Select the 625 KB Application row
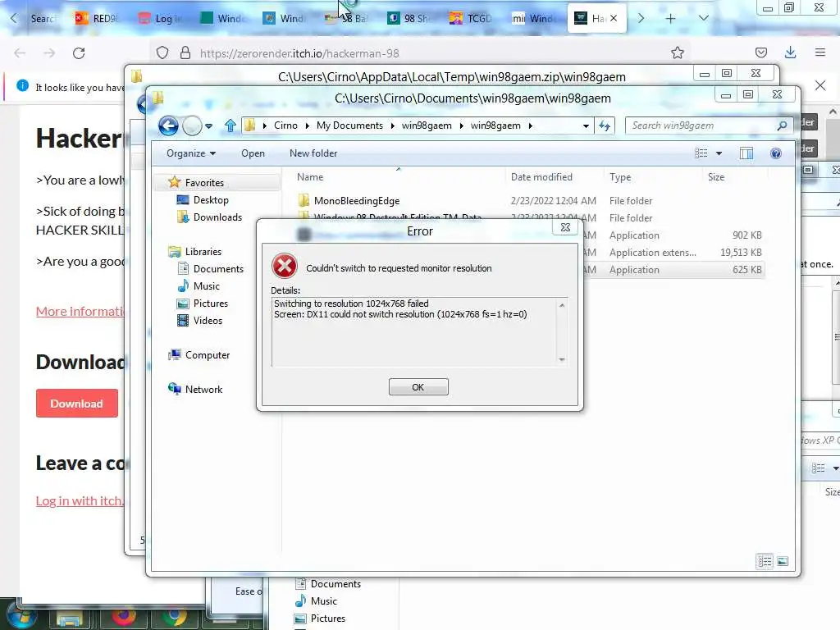 click(x=673, y=269)
